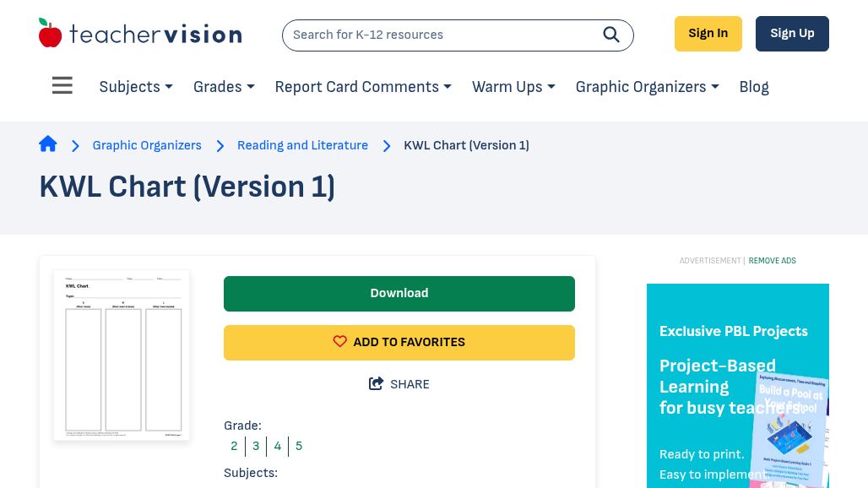Select the Grade 2 link

(x=234, y=446)
